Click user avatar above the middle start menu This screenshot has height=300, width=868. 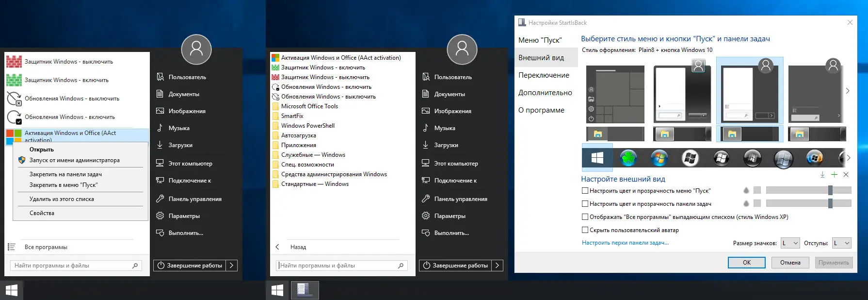point(462,50)
